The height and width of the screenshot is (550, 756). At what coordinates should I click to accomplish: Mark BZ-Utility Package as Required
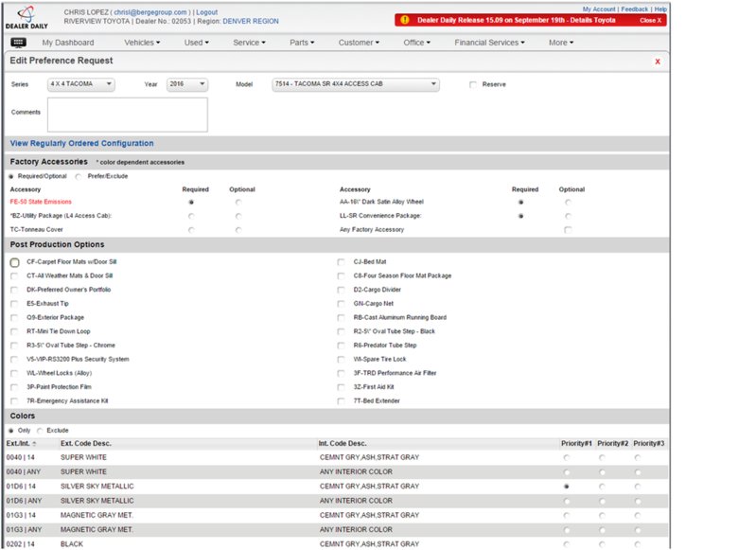(191, 216)
